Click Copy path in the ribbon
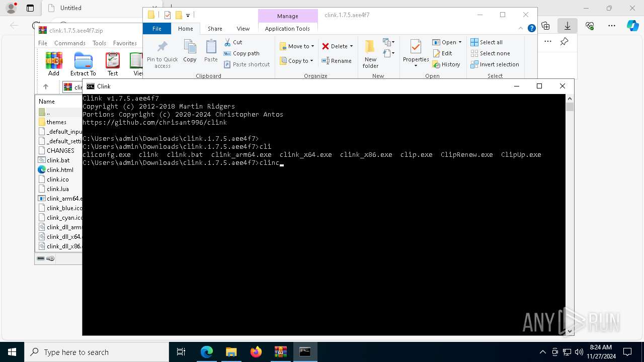This screenshot has width=644, height=362. [242, 53]
